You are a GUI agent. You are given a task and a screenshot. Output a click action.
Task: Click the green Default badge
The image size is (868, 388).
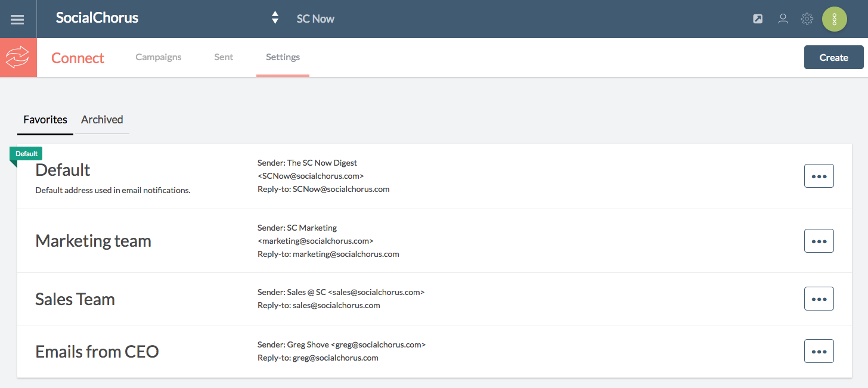click(26, 154)
